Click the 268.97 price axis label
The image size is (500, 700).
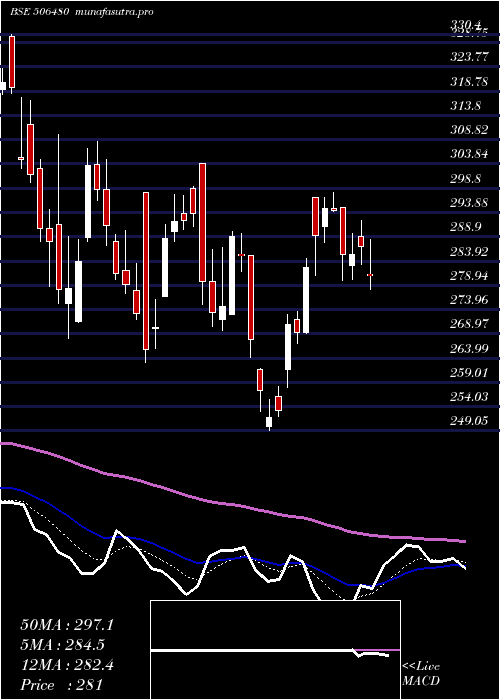(x=469, y=324)
